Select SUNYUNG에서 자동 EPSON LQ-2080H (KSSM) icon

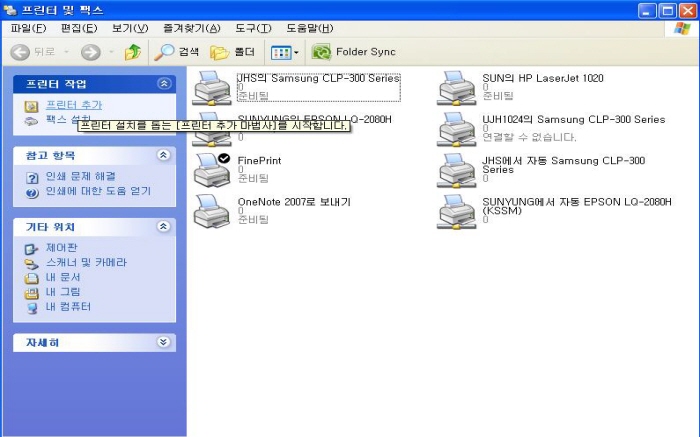[456, 211]
